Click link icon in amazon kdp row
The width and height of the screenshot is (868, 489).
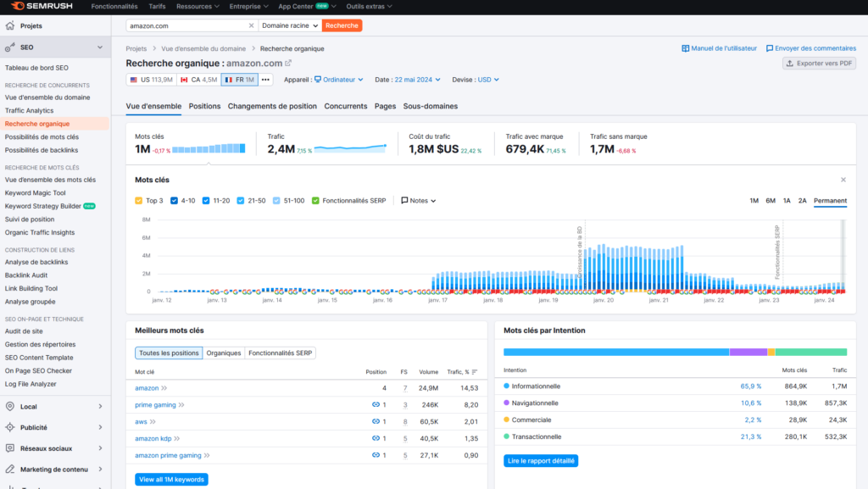pos(376,438)
